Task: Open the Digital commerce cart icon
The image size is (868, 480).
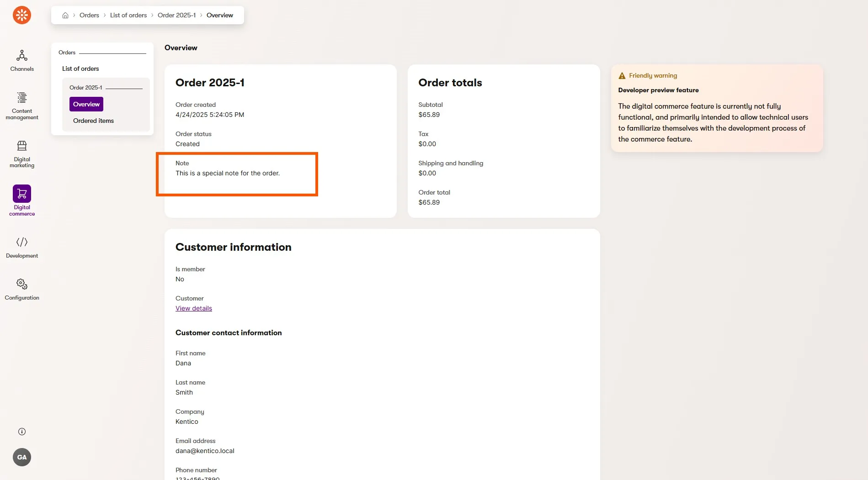Action: point(22,194)
